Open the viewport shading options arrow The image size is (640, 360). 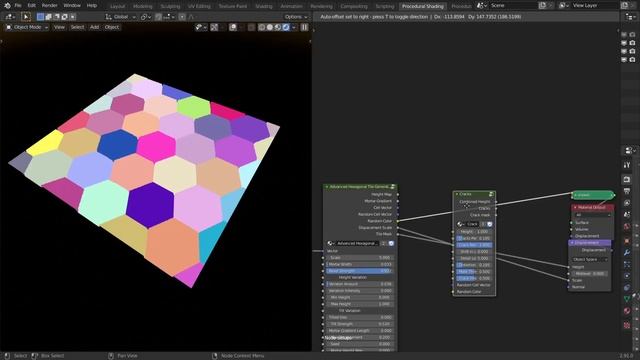(x=294, y=27)
